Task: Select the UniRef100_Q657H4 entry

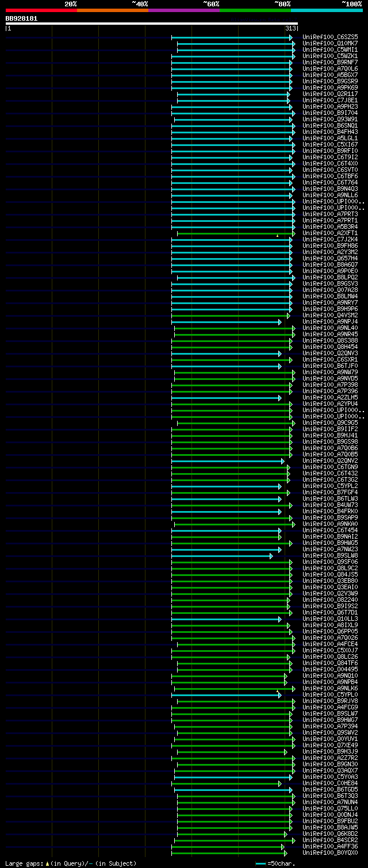Action: coord(330,258)
